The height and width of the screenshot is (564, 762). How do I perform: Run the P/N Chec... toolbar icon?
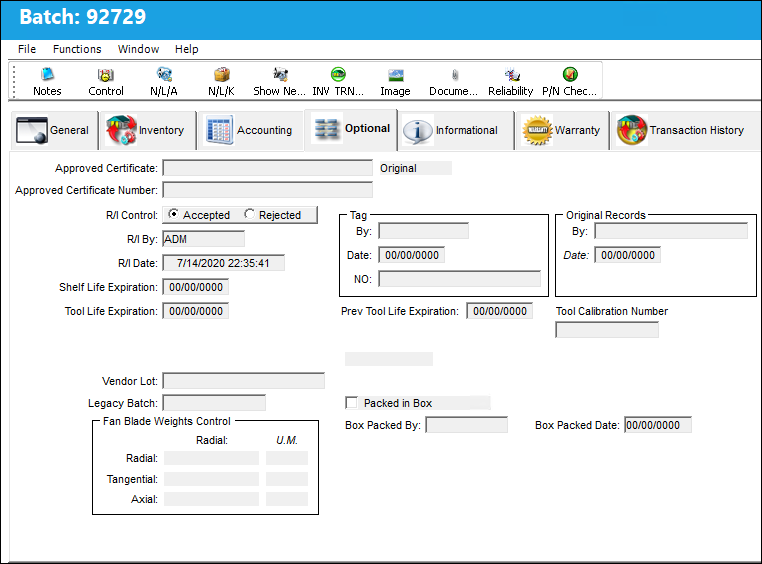click(570, 81)
